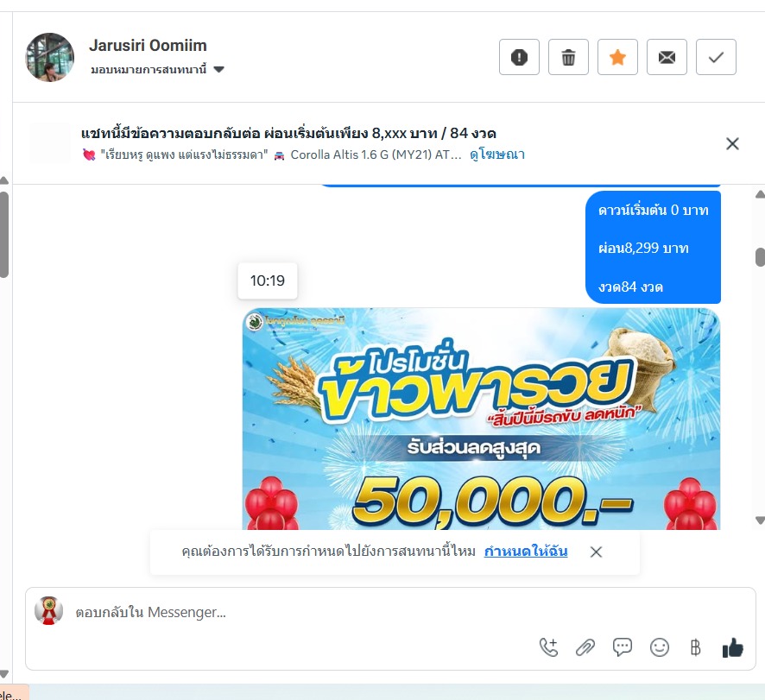The height and width of the screenshot is (700, 765).
Task: Close the assignment prompt notification
Action: click(x=596, y=552)
